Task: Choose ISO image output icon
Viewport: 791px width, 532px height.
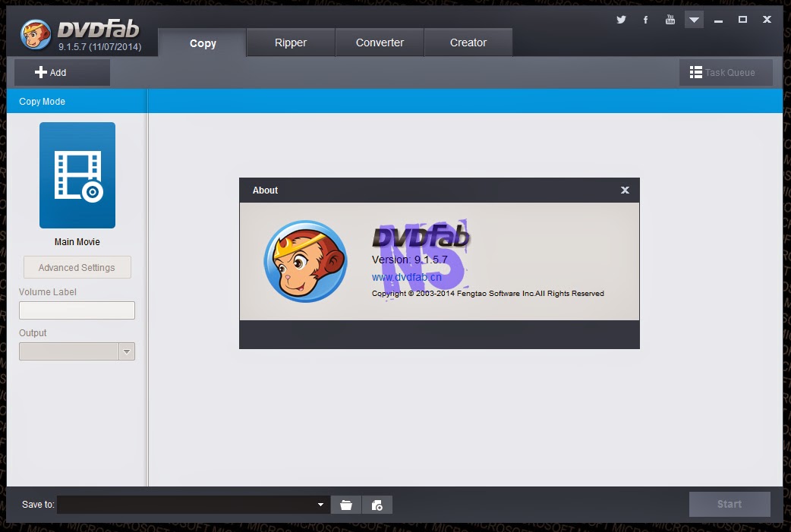Action: pos(377,505)
